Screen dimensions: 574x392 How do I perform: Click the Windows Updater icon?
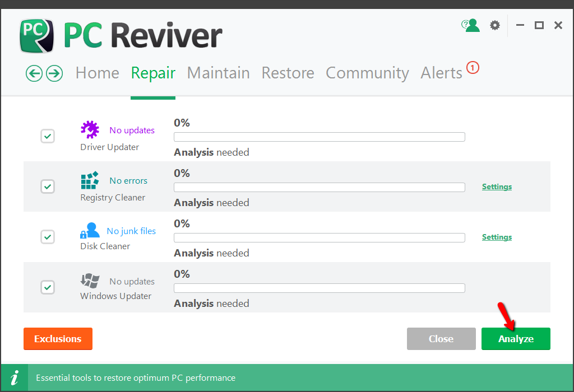90,281
